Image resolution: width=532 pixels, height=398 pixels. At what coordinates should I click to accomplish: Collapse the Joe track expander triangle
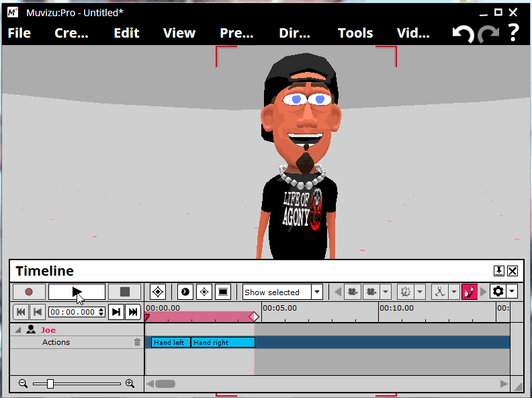pos(18,329)
